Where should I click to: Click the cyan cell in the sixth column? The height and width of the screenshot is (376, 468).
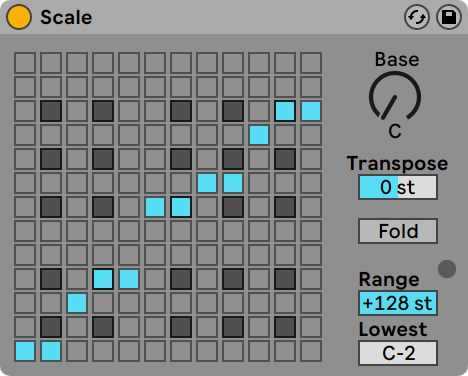click(x=155, y=207)
